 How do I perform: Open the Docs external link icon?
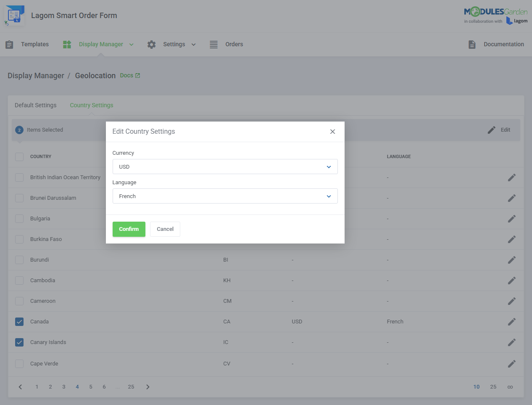coord(137,76)
